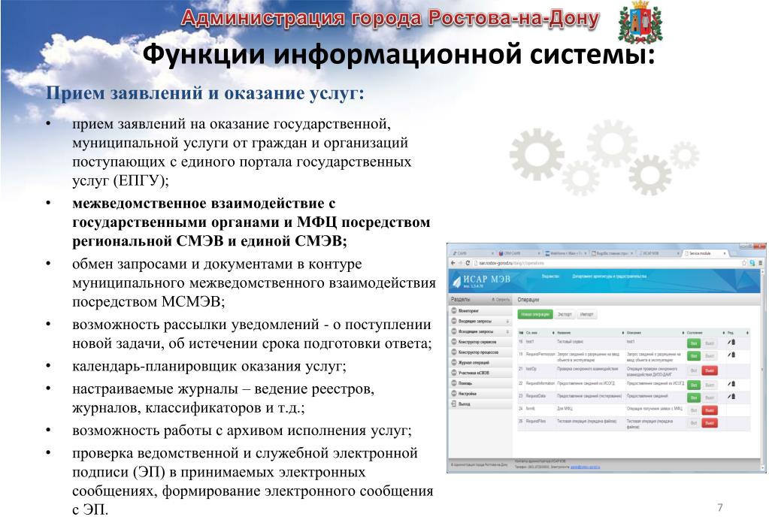The width and height of the screenshot is (769, 532).
Task: Click the Импорт button
Action: [586, 314]
